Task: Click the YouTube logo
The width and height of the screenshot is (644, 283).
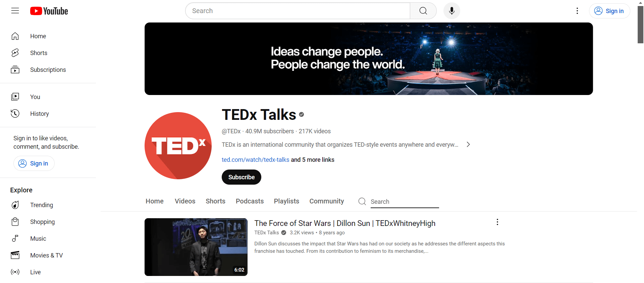Action: pyautogui.click(x=49, y=11)
